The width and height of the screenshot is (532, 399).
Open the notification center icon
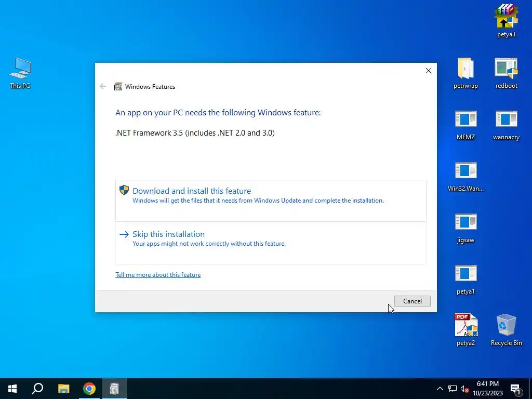tap(515, 389)
